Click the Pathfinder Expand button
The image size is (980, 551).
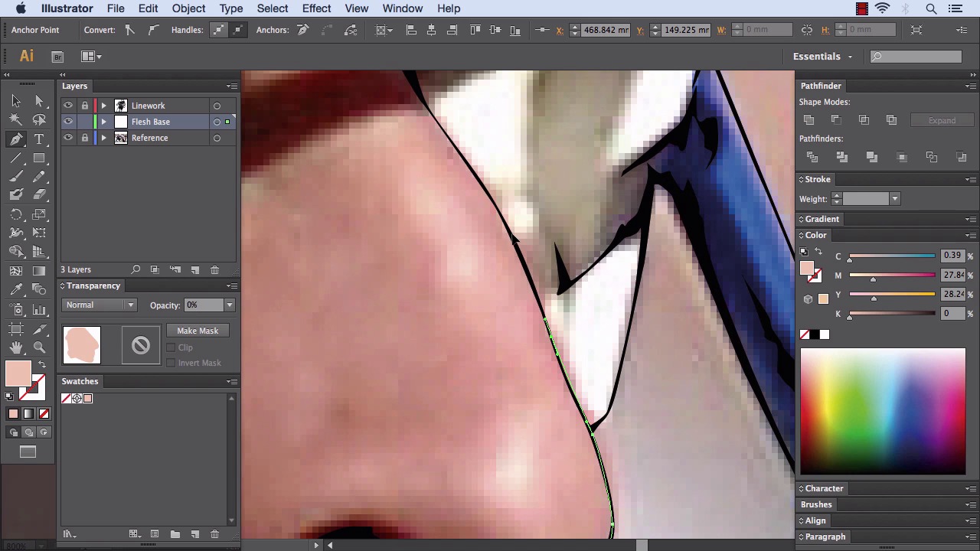(942, 120)
